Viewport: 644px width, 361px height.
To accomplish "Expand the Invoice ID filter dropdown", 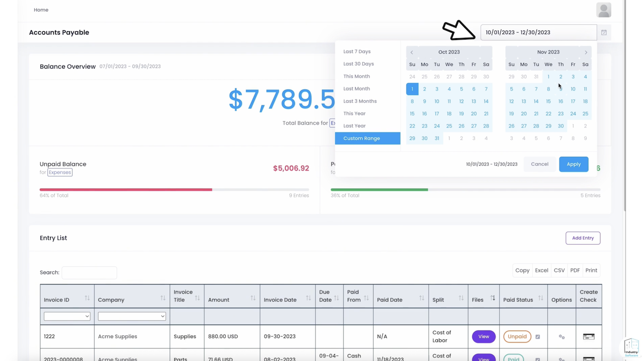I will 67,316.
